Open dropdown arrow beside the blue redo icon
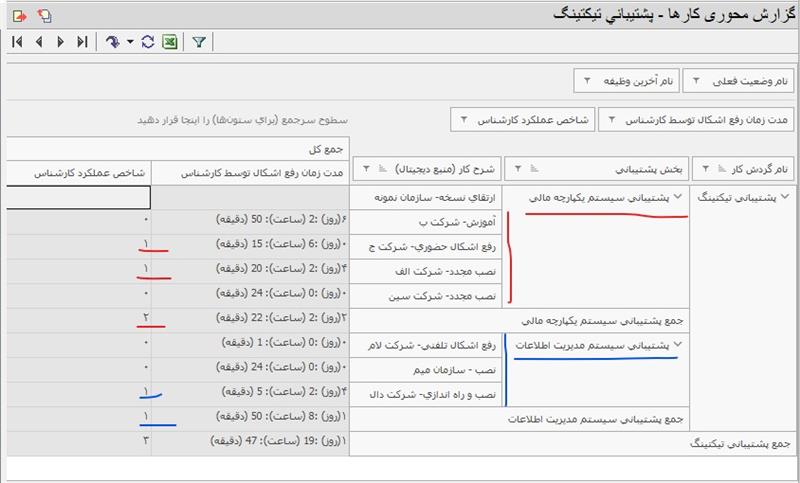The height and width of the screenshot is (483, 800). pyautogui.click(x=130, y=43)
